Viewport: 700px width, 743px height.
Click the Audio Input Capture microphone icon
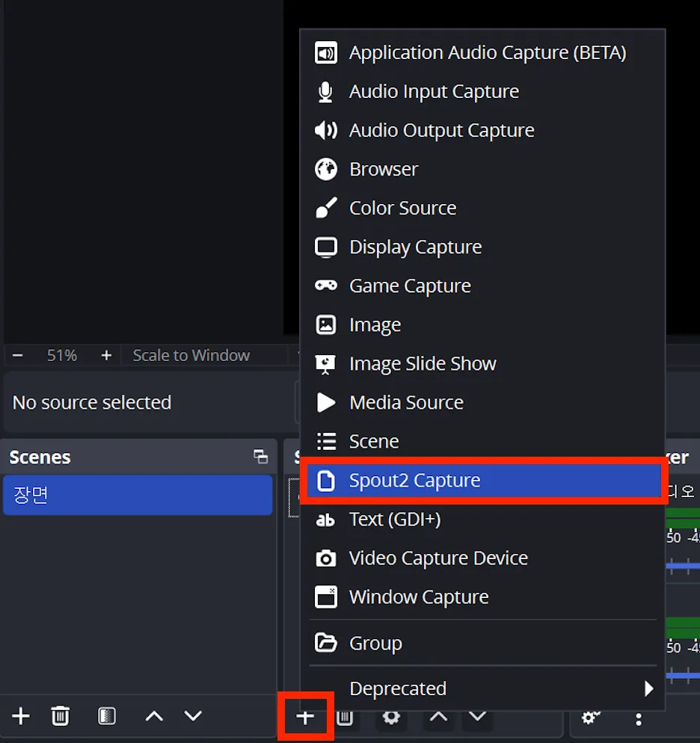326,91
